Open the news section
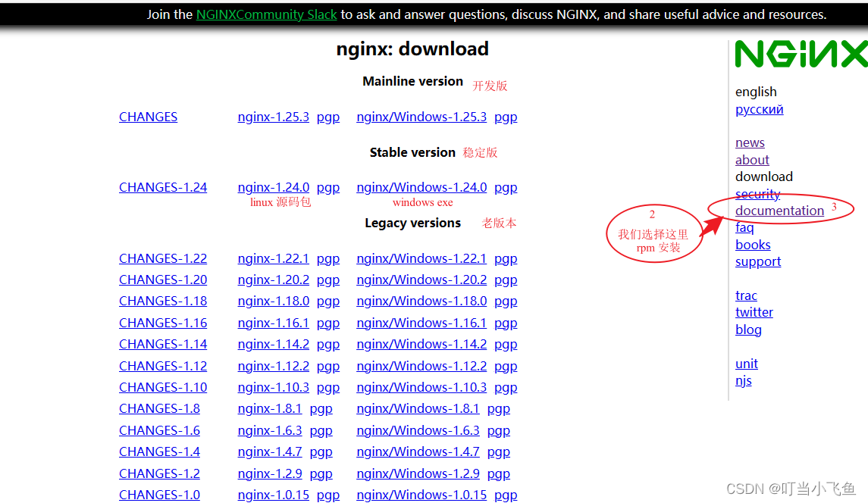Viewport: 868px width, 503px height. click(749, 142)
